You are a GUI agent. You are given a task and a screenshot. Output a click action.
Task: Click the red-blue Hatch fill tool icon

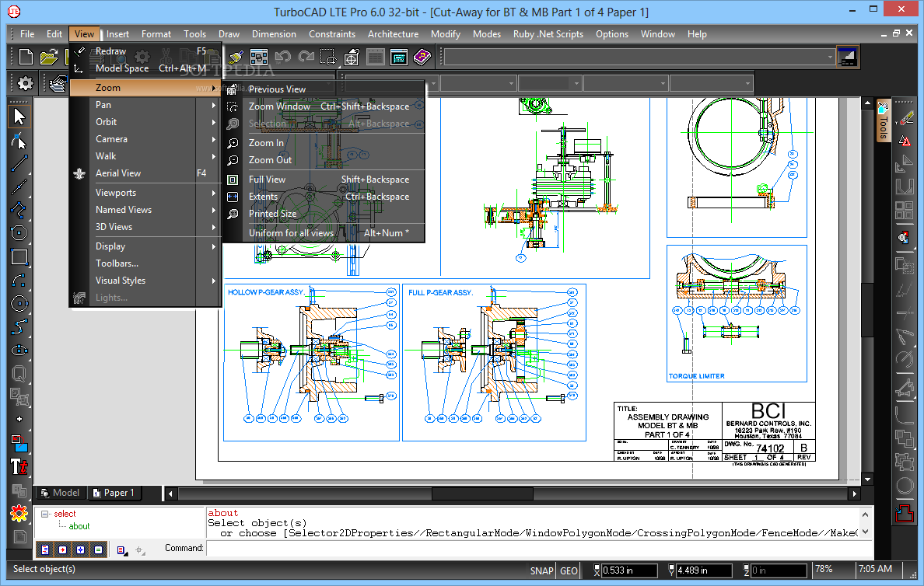click(19, 443)
